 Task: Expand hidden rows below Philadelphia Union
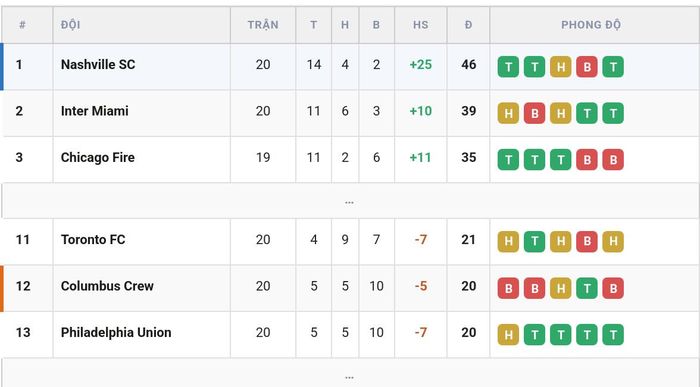pyautogui.click(x=349, y=375)
